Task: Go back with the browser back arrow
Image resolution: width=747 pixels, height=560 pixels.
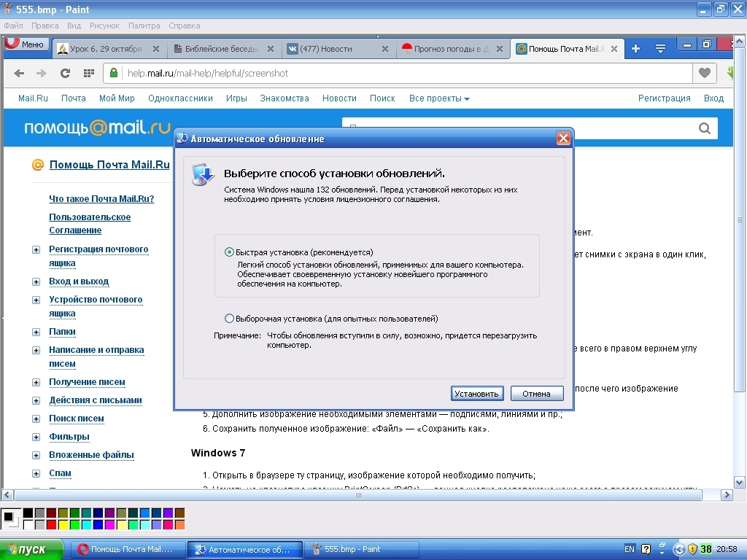Action: 19,74
